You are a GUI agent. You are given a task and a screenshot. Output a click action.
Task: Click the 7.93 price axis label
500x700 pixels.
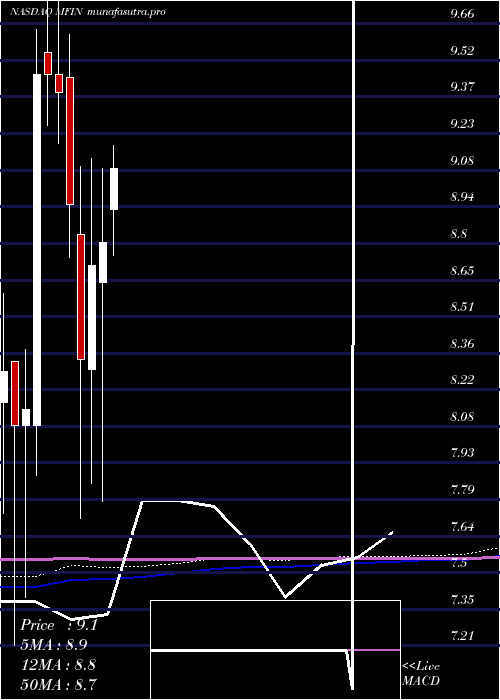click(462, 453)
